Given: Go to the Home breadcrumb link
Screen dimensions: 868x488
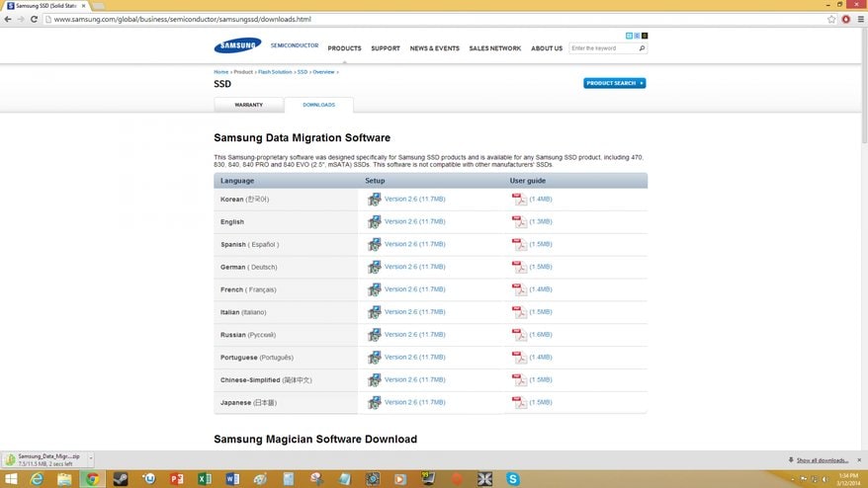Looking at the screenshot, I should coord(220,72).
